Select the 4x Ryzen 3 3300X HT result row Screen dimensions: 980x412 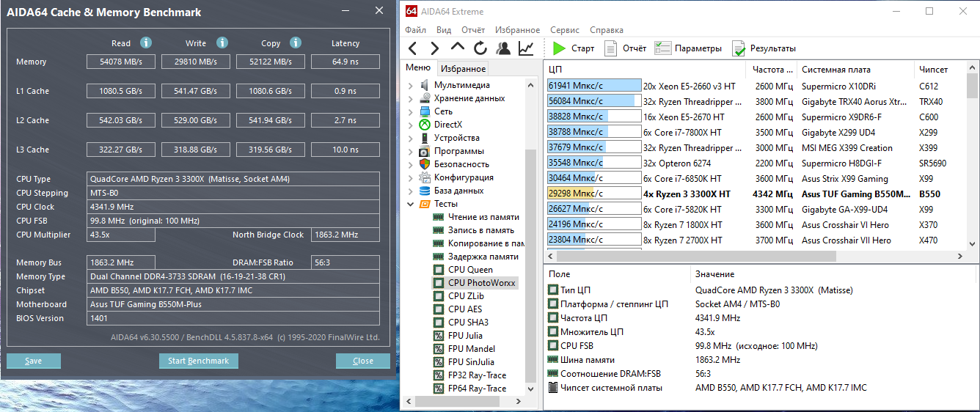click(755, 194)
